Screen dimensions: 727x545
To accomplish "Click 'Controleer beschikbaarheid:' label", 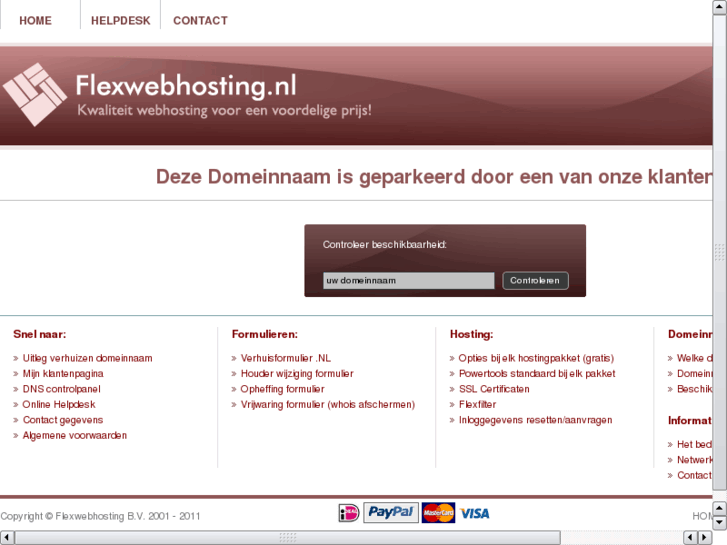I will [x=384, y=244].
